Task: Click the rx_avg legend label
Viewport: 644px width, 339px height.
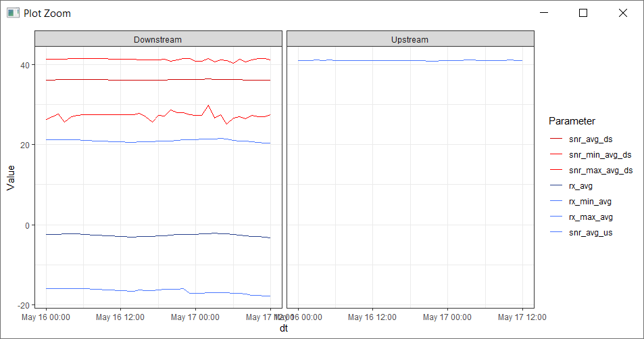Action: [x=580, y=186]
